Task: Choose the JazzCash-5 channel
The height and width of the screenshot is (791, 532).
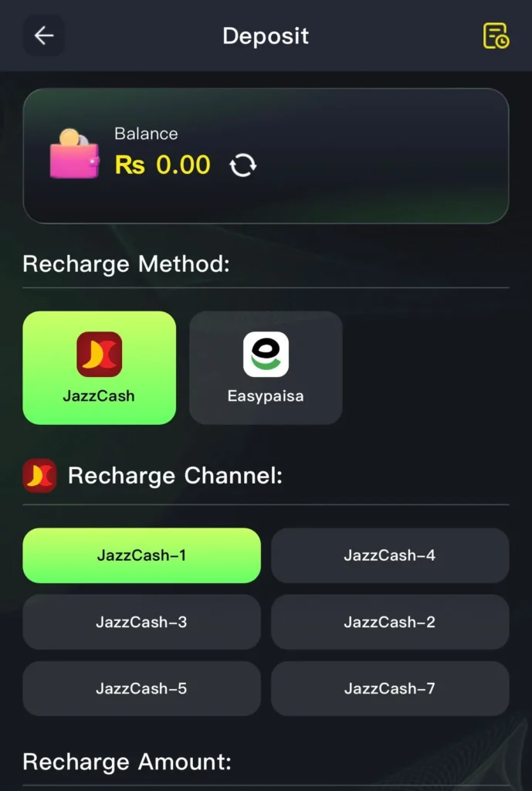Action: click(142, 688)
